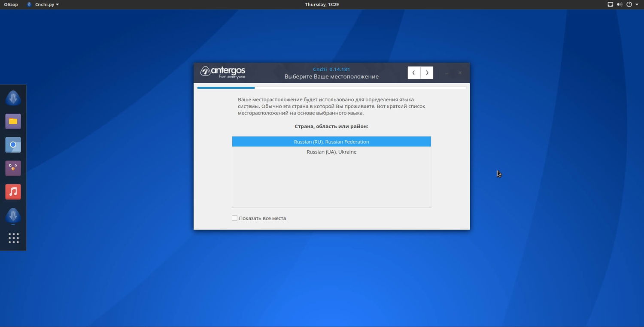This screenshot has width=644, height=327.
Task: Click the power icon in the top bar
Action: click(629, 4)
